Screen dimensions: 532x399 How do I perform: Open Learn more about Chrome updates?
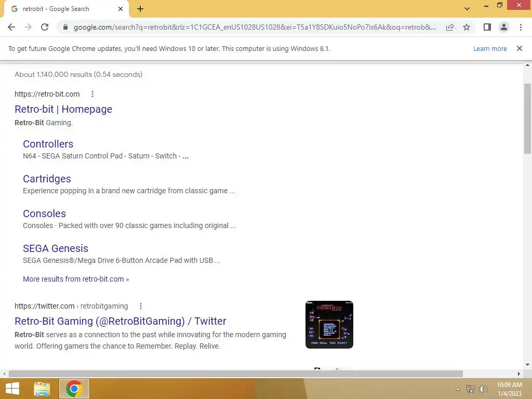pos(490,48)
